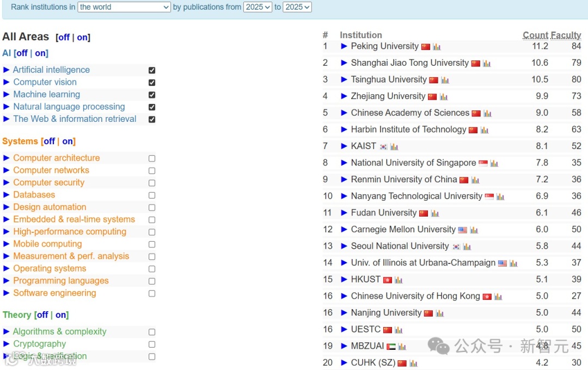Uncheck the Machine learning checkbox
The height and width of the screenshot is (370, 588).
(x=152, y=95)
